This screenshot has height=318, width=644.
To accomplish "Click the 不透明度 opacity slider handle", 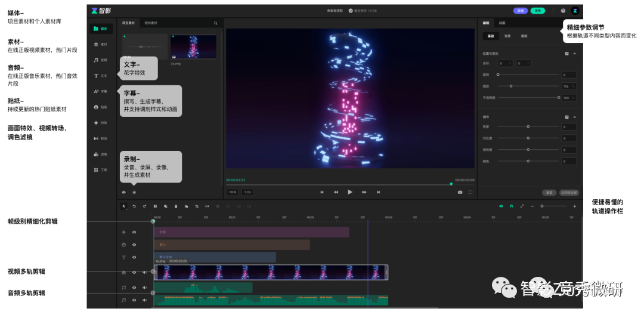I will (x=559, y=97).
